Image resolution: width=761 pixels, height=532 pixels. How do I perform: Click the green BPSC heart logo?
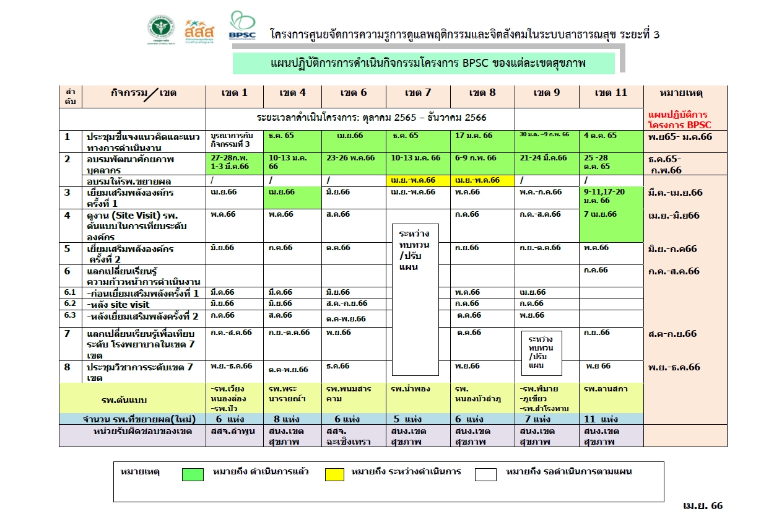242,25
